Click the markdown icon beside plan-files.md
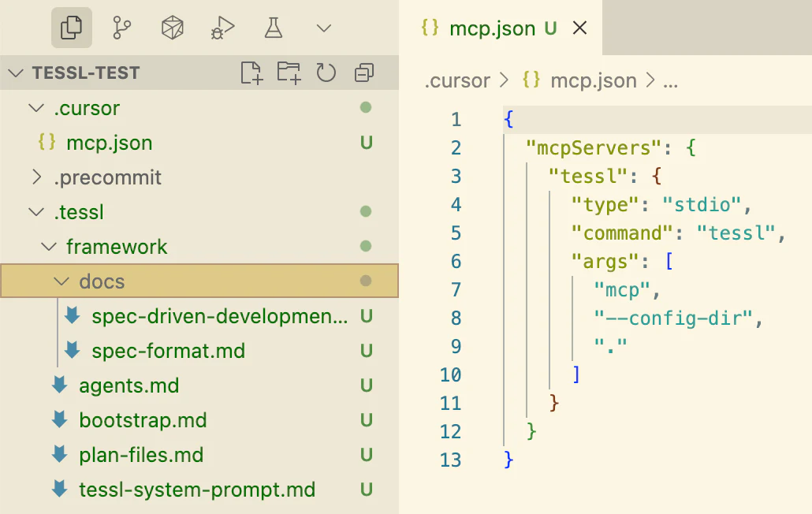The width and height of the screenshot is (812, 514). [60, 454]
